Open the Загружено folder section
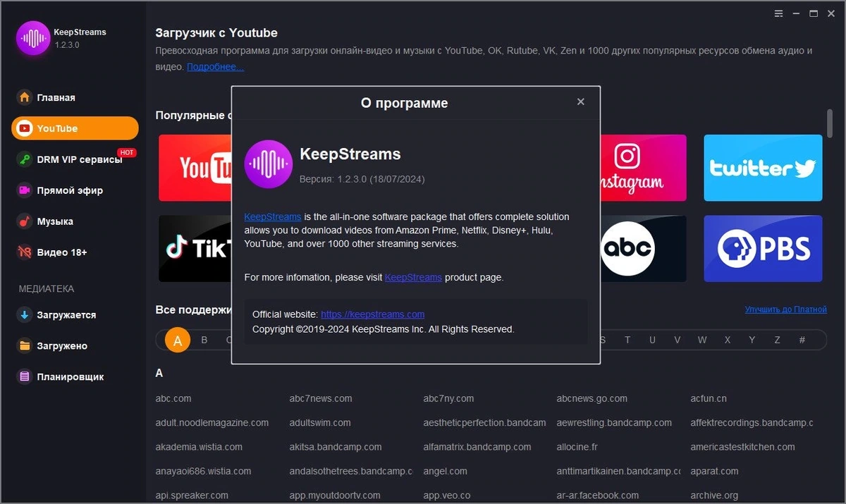Image resolution: width=846 pixels, height=504 pixels. click(75, 346)
